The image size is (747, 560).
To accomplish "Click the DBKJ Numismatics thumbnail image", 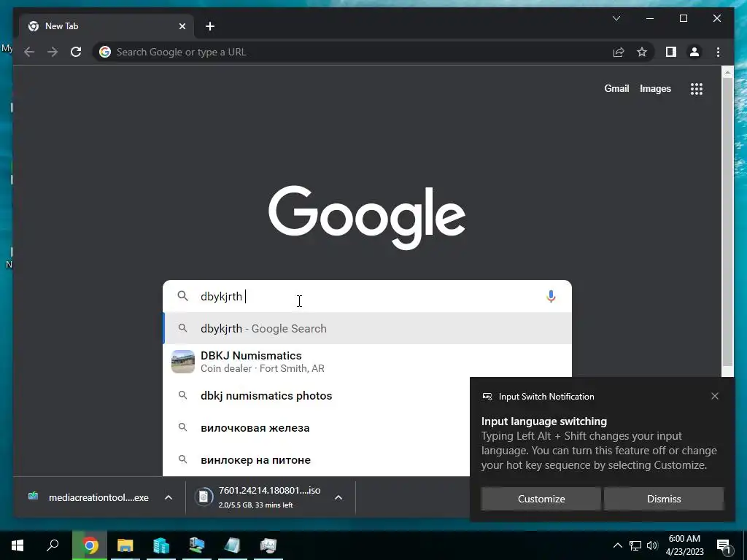I will click(183, 362).
